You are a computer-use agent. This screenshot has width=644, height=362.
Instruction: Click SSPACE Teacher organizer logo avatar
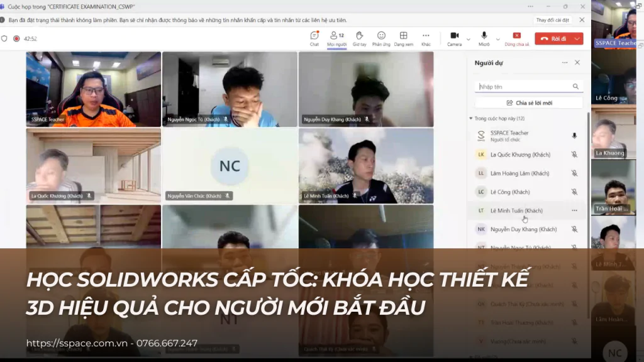(x=481, y=136)
